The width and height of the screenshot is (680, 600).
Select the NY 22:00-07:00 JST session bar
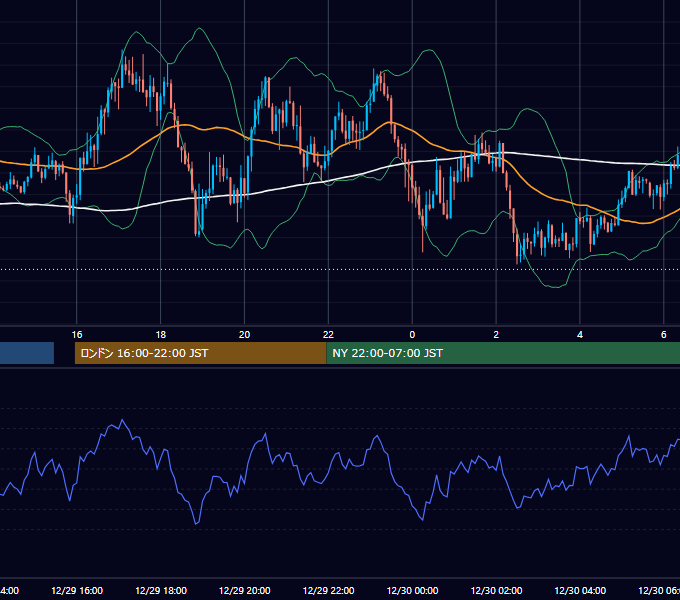(x=503, y=353)
